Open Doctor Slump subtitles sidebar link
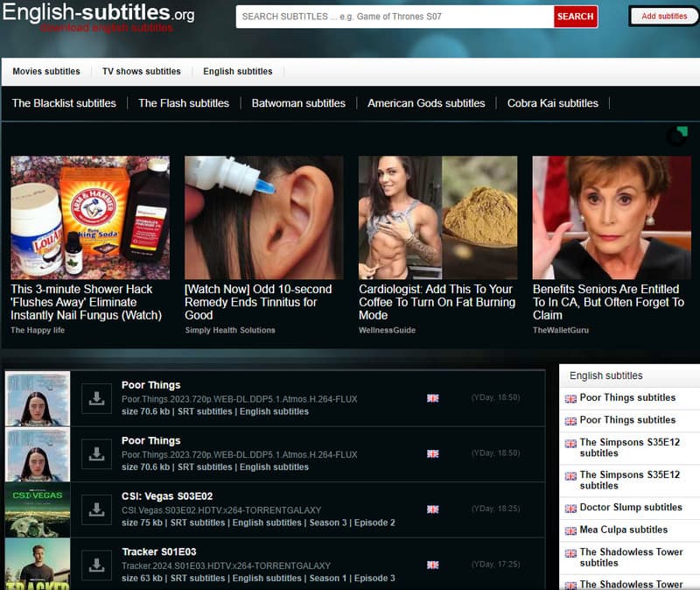 pos(631,508)
